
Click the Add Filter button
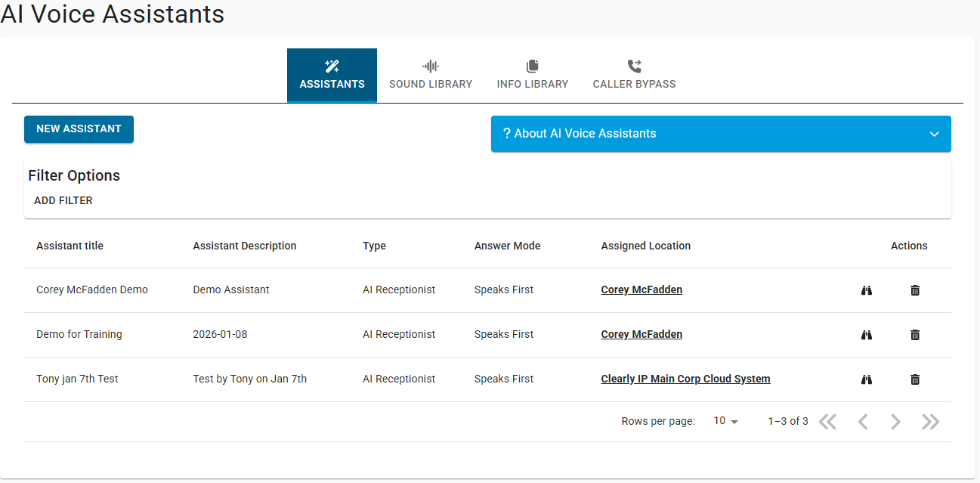point(63,201)
